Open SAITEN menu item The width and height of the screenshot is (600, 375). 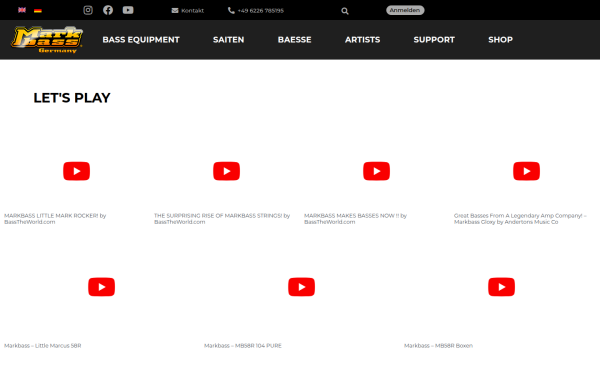coord(228,40)
